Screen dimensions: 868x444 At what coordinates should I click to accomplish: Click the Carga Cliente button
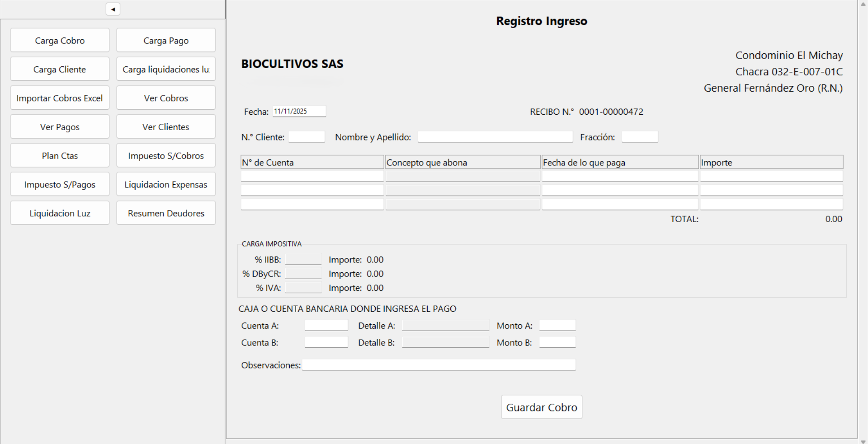60,70
